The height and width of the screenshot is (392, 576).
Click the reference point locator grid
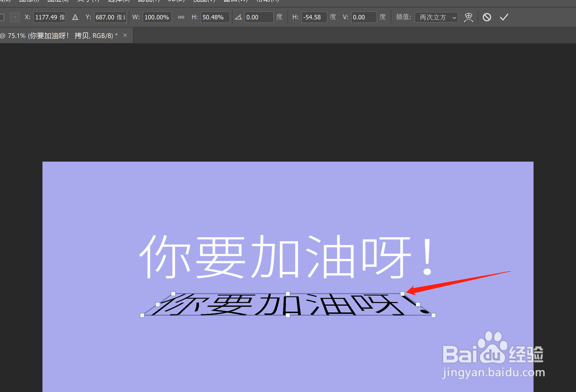pos(15,17)
